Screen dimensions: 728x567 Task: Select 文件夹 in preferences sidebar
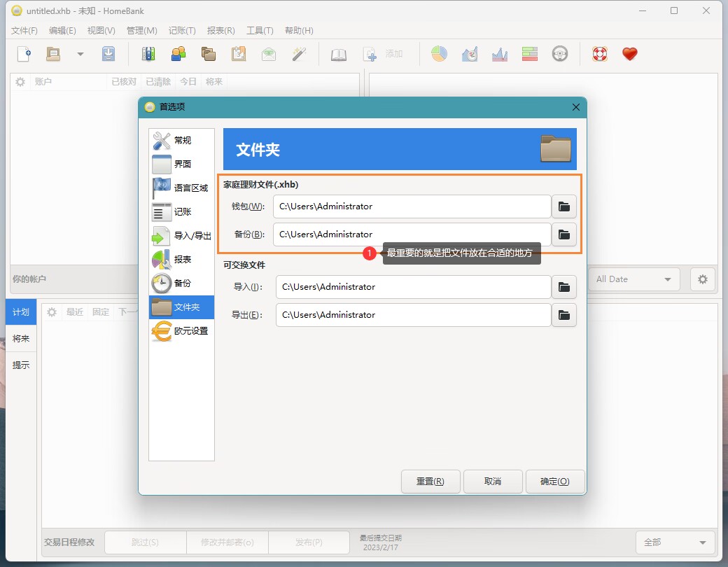181,307
